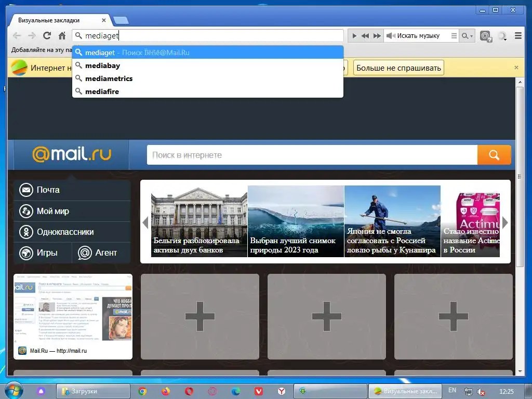This screenshot has width=532, height=399.
Task: Open news Выбран лучший снимок природы
Action: point(296,221)
